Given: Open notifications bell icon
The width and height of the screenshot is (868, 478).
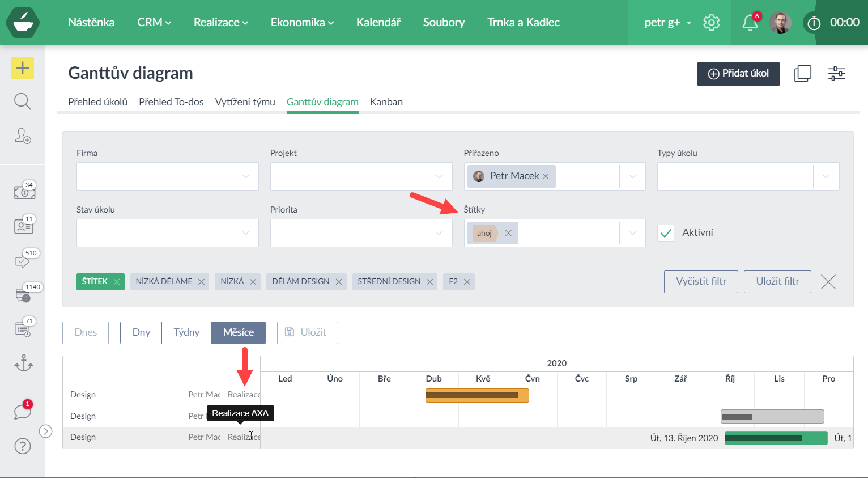Looking at the screenshot, I should (x=750, y=23).
